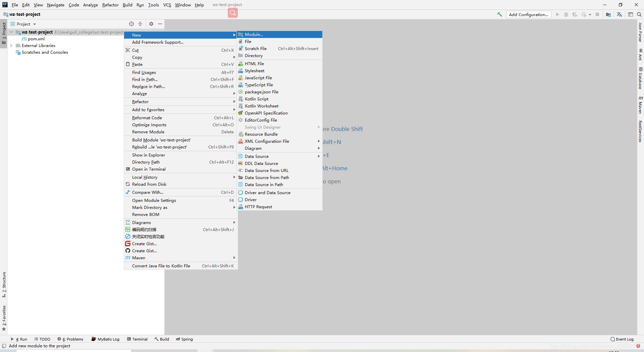Collapse the wz-test-project tree node
This screenshot has height=352, width=644.
[11, 32]
